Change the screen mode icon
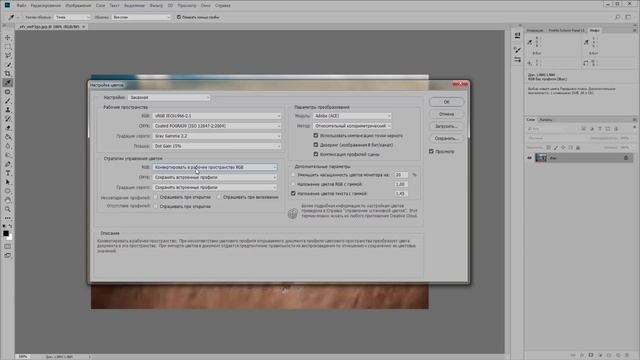This screenshot has width=640, height=360. (x=8, y=256)
